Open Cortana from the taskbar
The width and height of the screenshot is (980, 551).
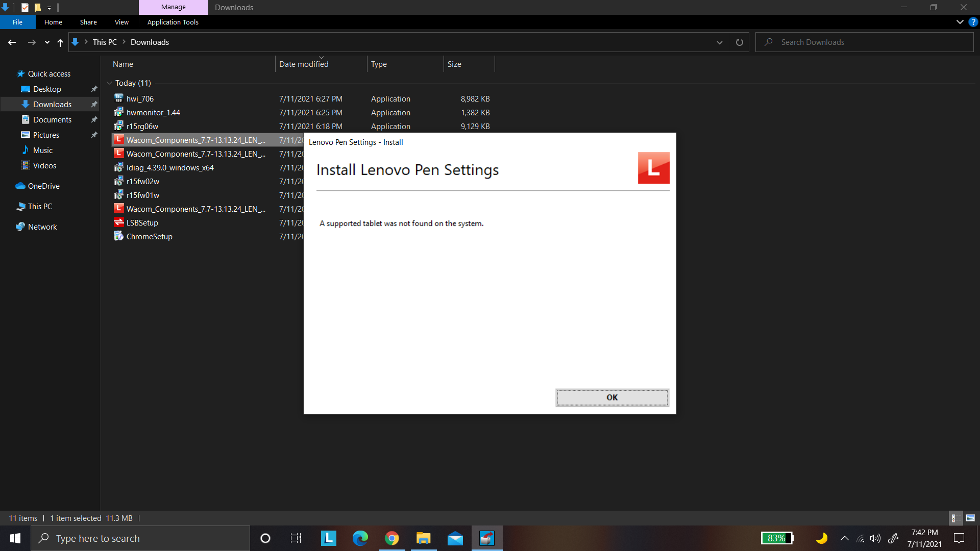tap(265, 538)
